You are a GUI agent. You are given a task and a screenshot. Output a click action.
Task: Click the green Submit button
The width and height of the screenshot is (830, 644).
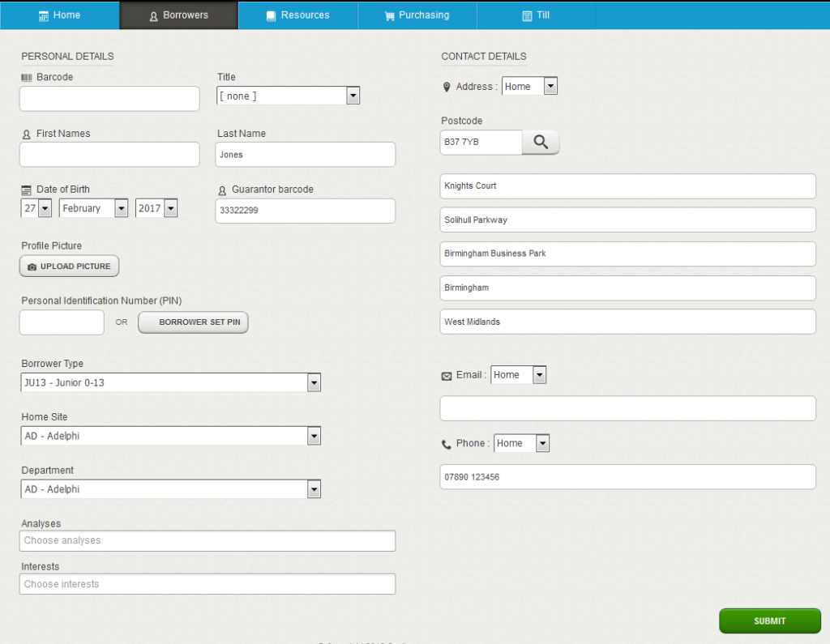click(x=769, y=621)
